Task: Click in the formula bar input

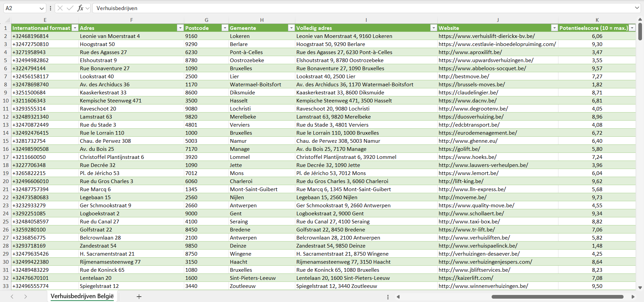Action: pos(336,8)
